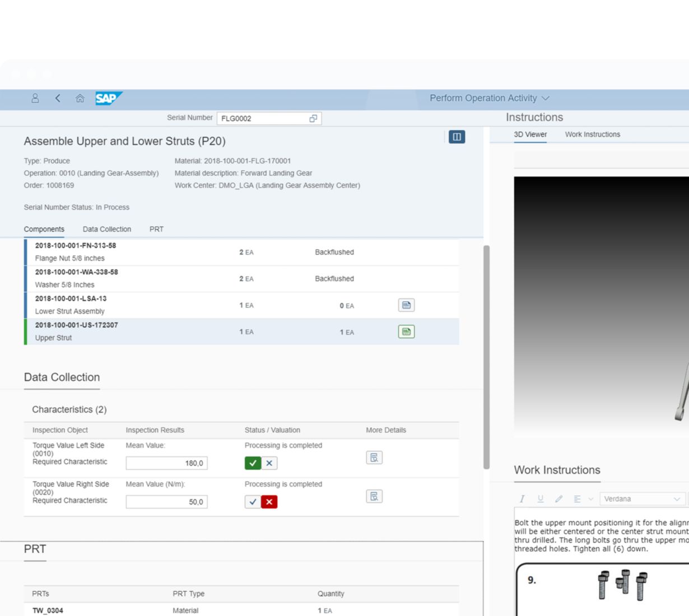689x616 pixels.
Task: Click the user profile icon
Action: (x=35, y=99)
